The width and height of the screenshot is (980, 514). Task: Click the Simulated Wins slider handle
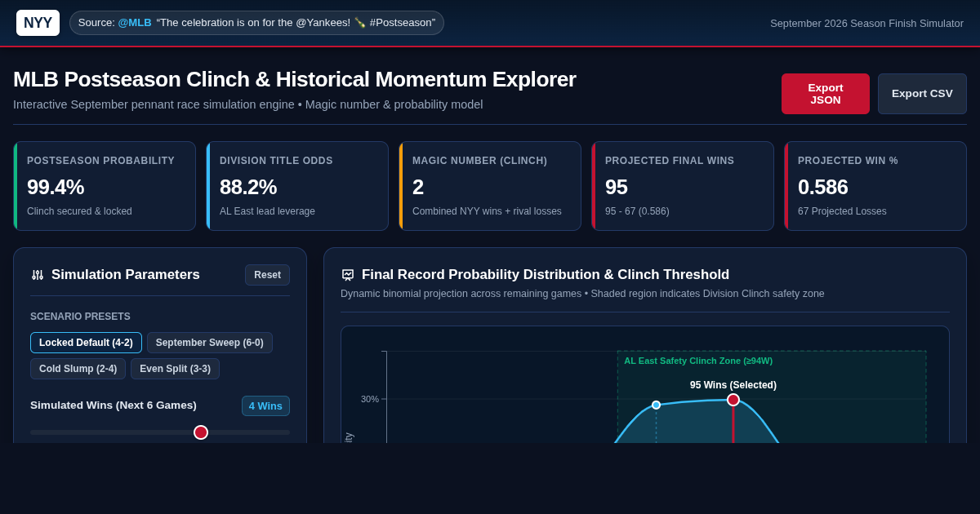coord(201,432)
